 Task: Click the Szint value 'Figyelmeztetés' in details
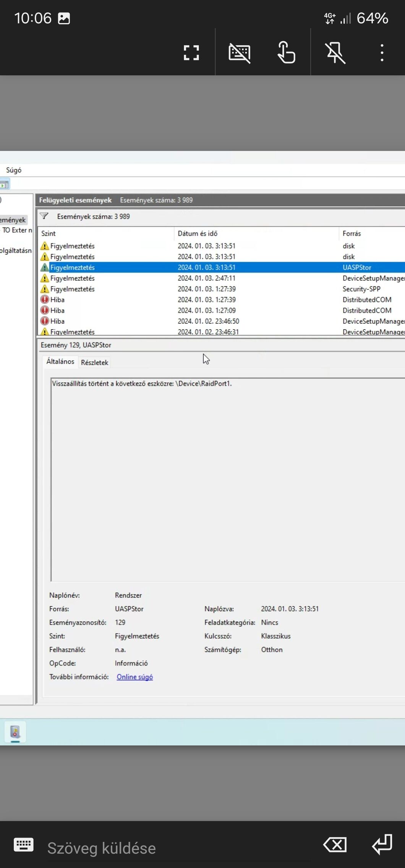(137, 636)
